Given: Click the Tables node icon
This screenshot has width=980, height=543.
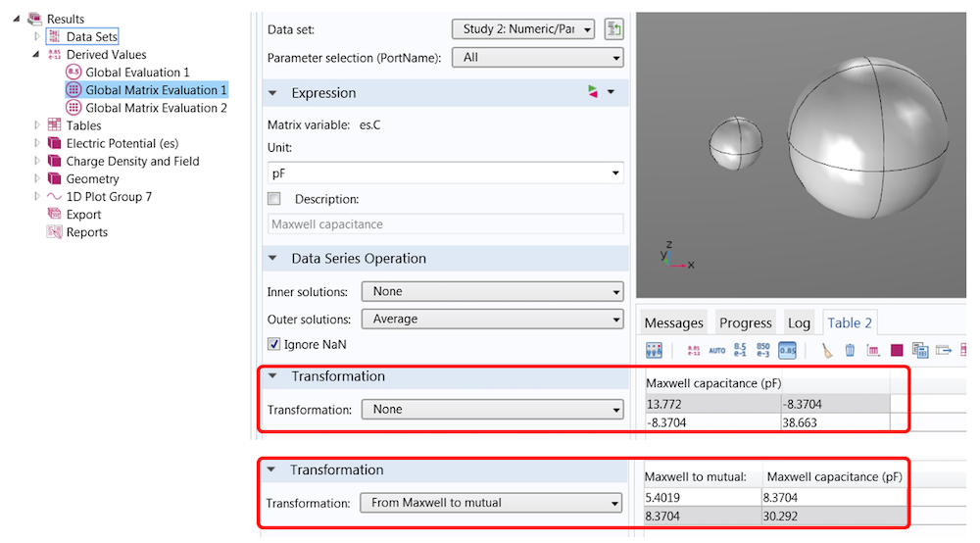Looking at the screenshot, I should tap(54, 125).
